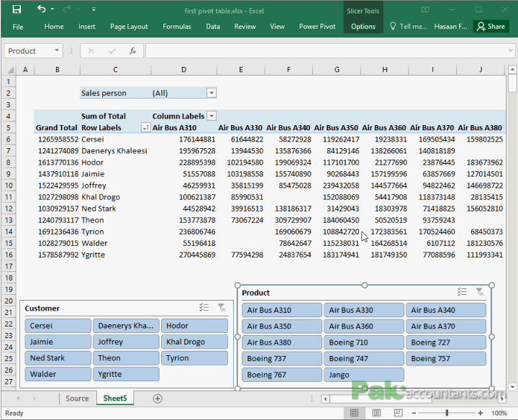Screen dimensions: 518x420
Task: Switch to the Data tab
Action: click(x=213, y=27)
